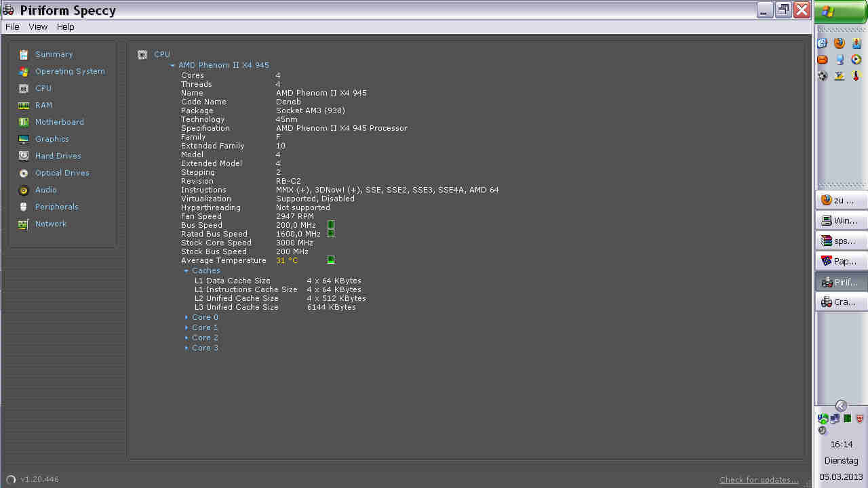Click the 'Deneb' code name value
Screen dimensions: 868x488
pyautogui.click(x=288, y=102)
